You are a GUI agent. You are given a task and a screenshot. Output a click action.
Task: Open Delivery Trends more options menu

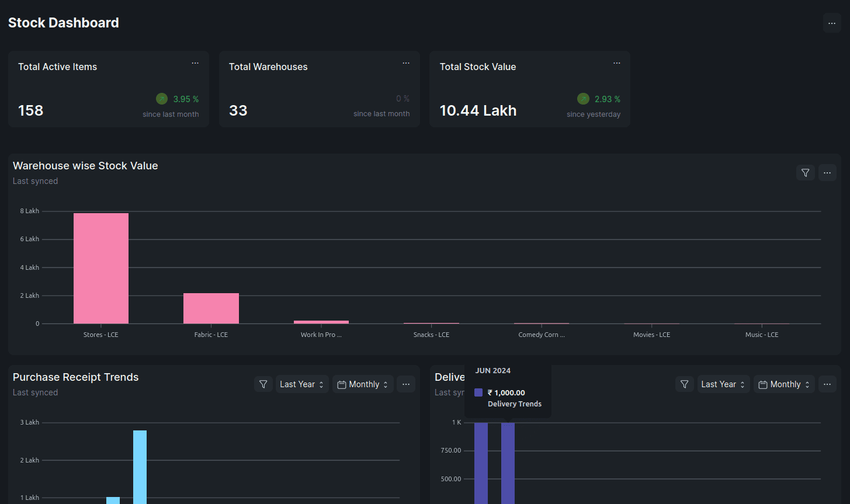click(827, 384)
